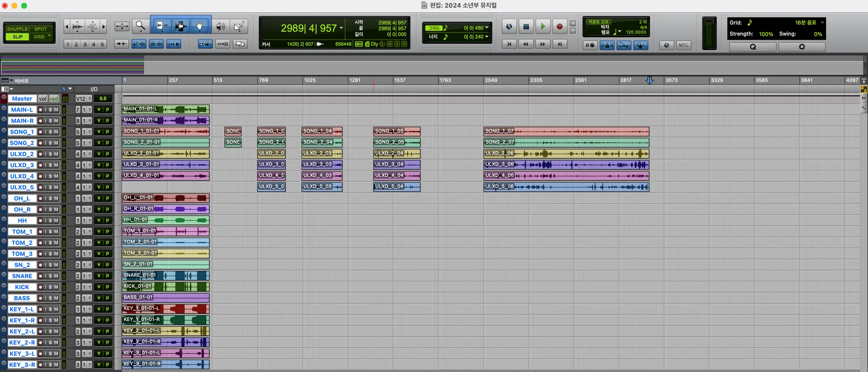The width and height of the screenshot is (868, 372).
Task: Click the Master track vol button
Action: pos(42,98)
